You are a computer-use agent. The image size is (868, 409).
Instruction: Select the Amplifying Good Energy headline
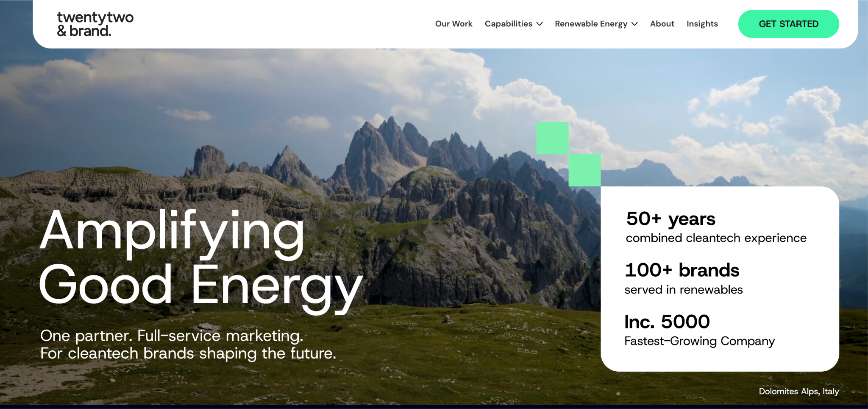click(201, 260)
